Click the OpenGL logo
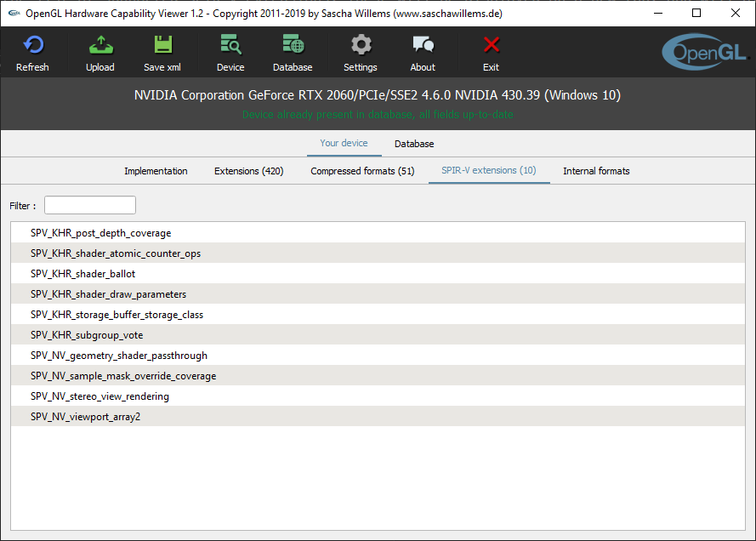 click(705, 52)
